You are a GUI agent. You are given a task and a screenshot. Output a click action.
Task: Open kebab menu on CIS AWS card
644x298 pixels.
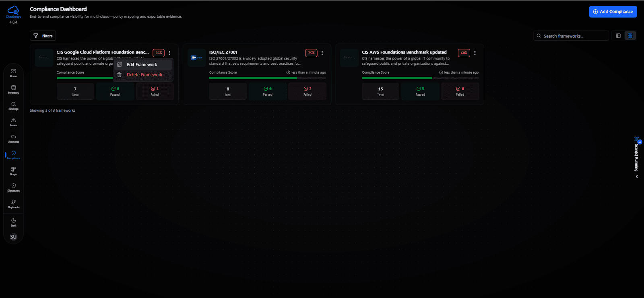tap(475, 53)
